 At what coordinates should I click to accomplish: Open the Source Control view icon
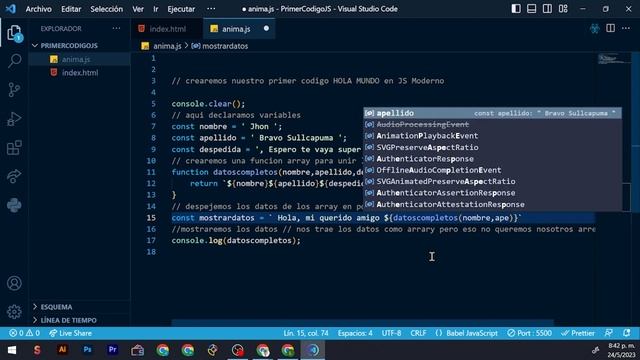click(x=14, y=90)
